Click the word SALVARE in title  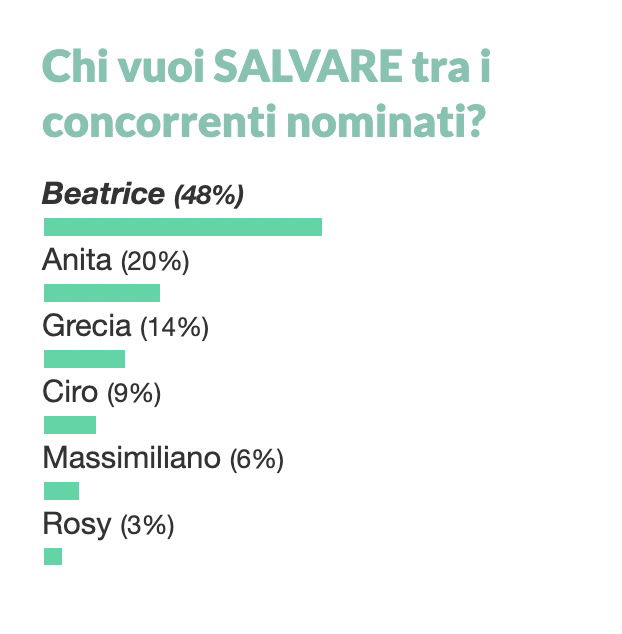308,66
